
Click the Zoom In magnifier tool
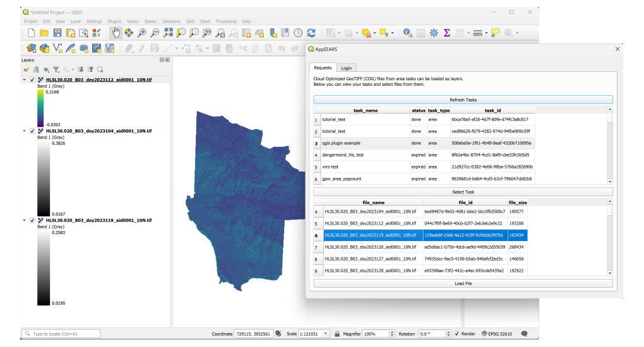(142, 33)
